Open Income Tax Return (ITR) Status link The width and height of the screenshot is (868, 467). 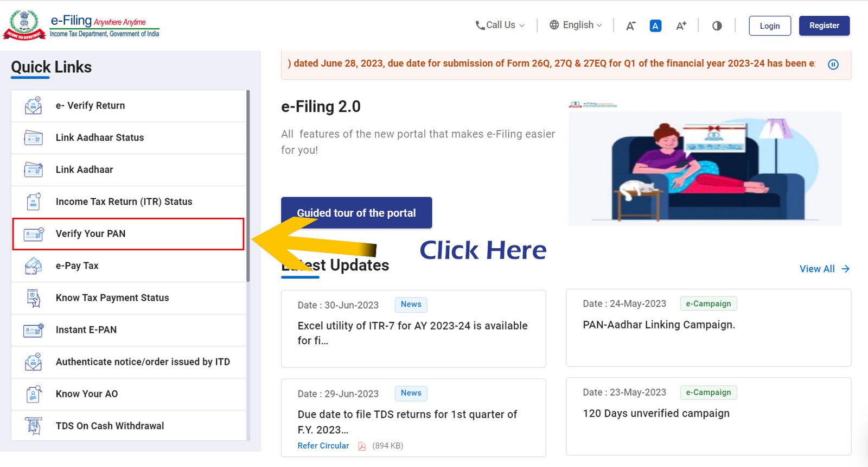coord(129,202)
